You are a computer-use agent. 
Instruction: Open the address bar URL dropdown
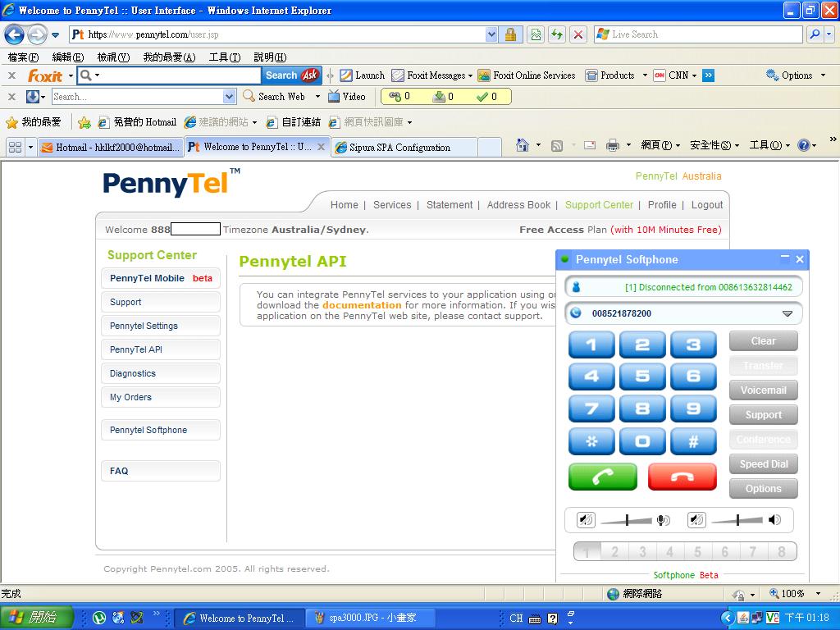(491, 34)
